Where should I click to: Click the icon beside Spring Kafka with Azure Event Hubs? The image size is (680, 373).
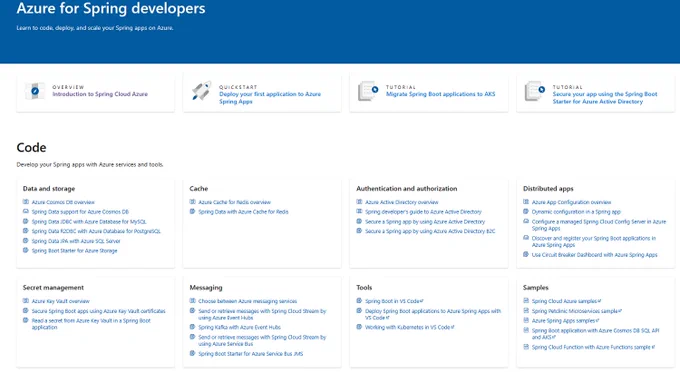(x=193, y=327)
